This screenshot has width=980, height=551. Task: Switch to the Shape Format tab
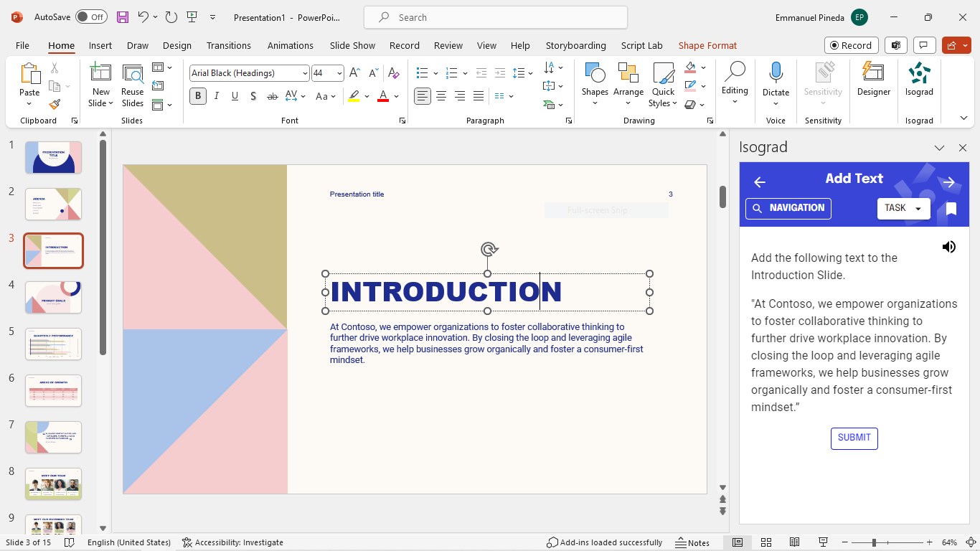point(707,45)
